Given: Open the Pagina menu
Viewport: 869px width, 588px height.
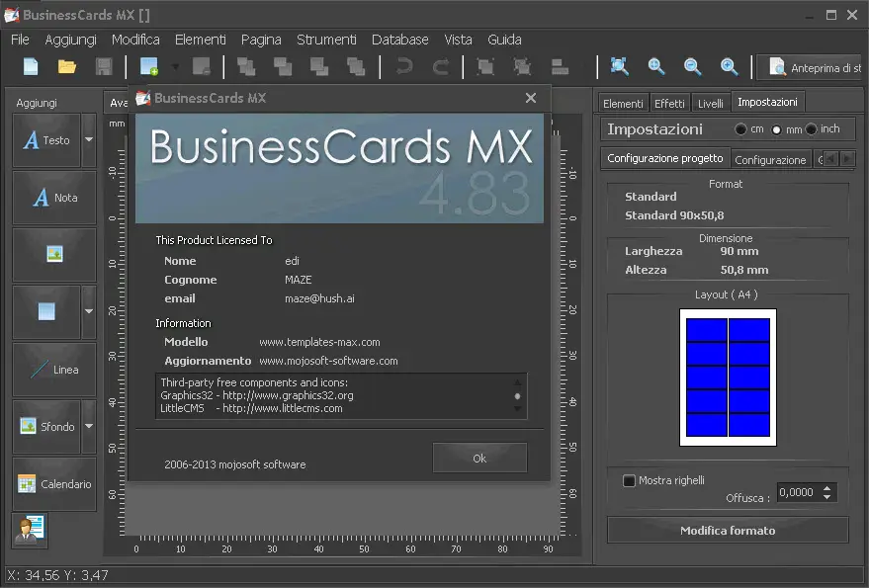Looking at the screenshot, I should pyautogui.click(x=261, y=40).
